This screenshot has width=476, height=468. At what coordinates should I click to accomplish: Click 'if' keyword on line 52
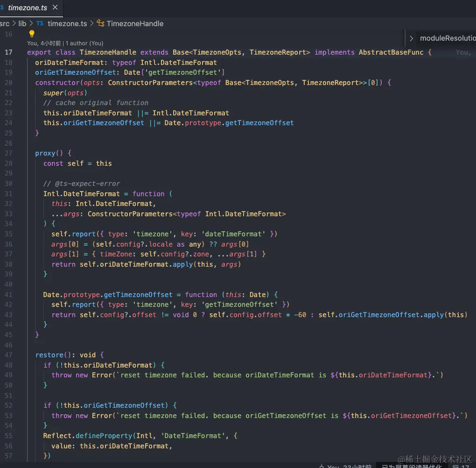(47, 405)
